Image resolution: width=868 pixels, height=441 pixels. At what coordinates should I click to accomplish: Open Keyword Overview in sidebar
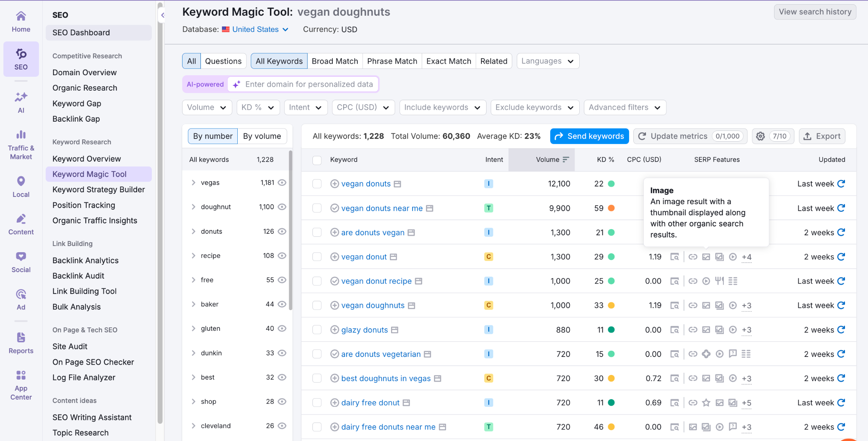coord(87,159)
